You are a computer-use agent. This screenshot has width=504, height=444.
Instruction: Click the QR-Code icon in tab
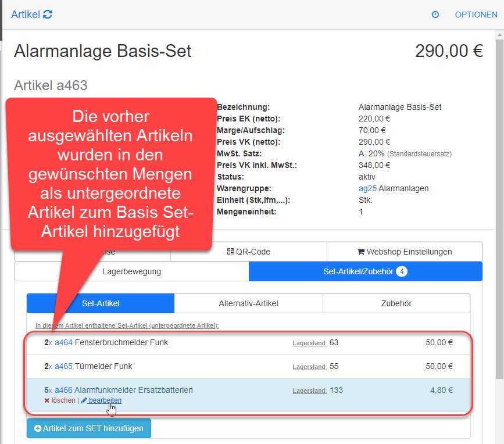230,252
